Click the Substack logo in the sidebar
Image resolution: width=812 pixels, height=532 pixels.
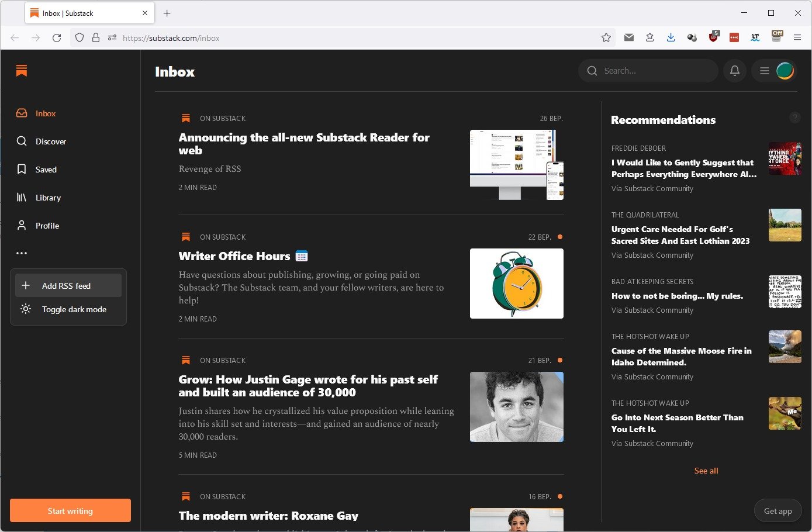pos(22,71)
